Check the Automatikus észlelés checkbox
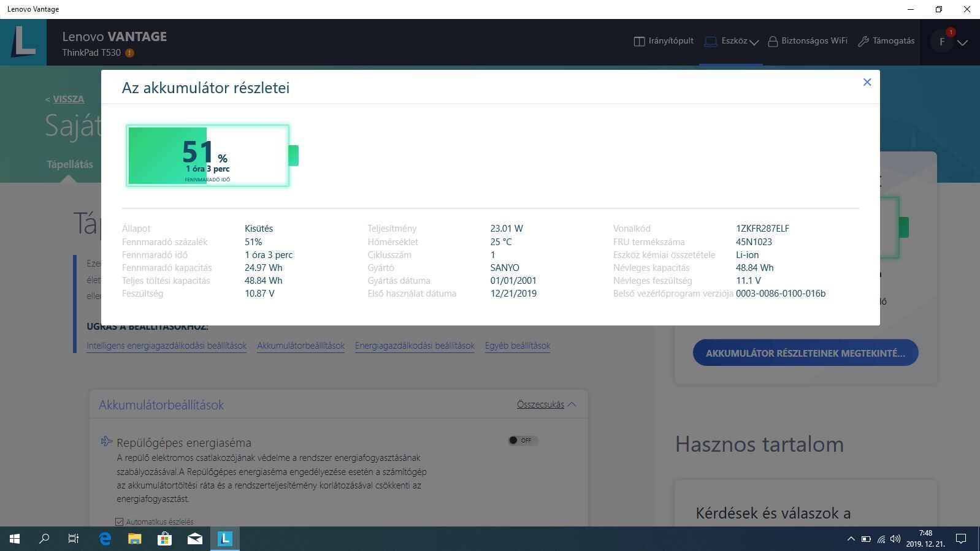Screen dimensions: 980x551 (120, 522)
